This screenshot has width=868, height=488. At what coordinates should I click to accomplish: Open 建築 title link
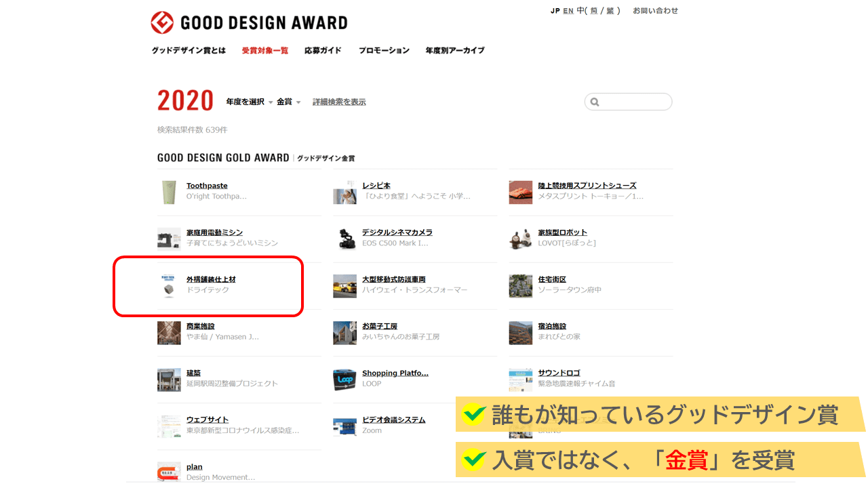[x=193, y=373]
